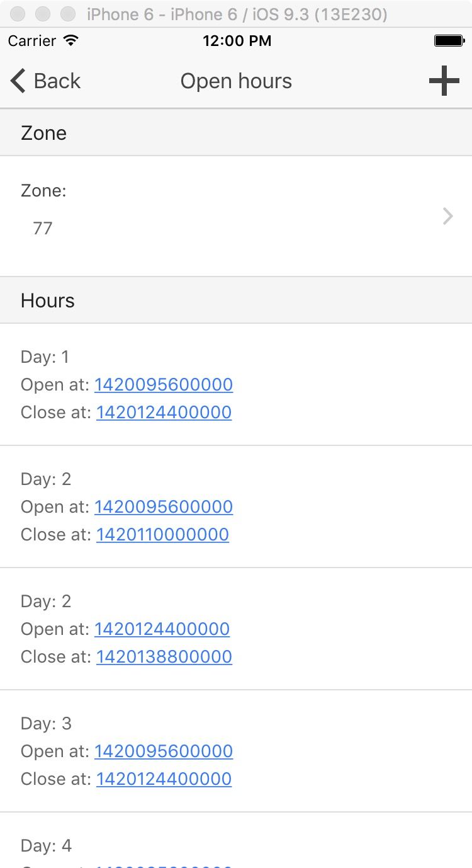Click close-at link 1420110000000
Image resolution: width=472 pixels, height=868 pixels.
162,534
